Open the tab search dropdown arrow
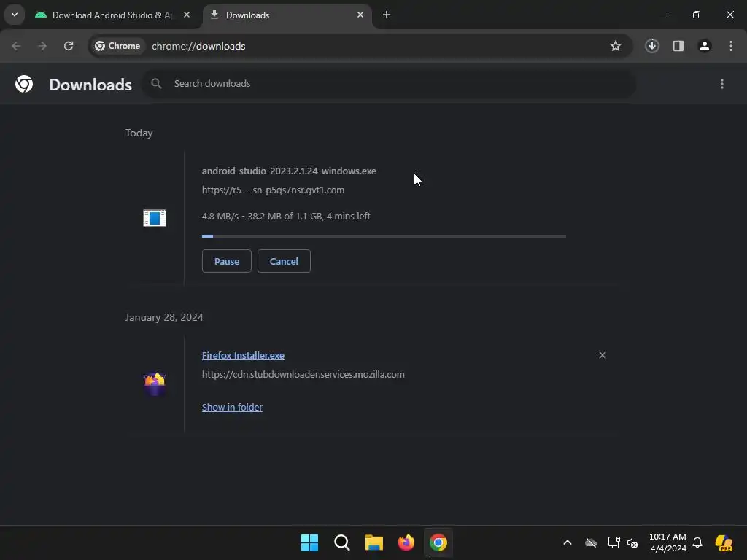This screenshot has width=747, height=560. [x=15, y=15]
